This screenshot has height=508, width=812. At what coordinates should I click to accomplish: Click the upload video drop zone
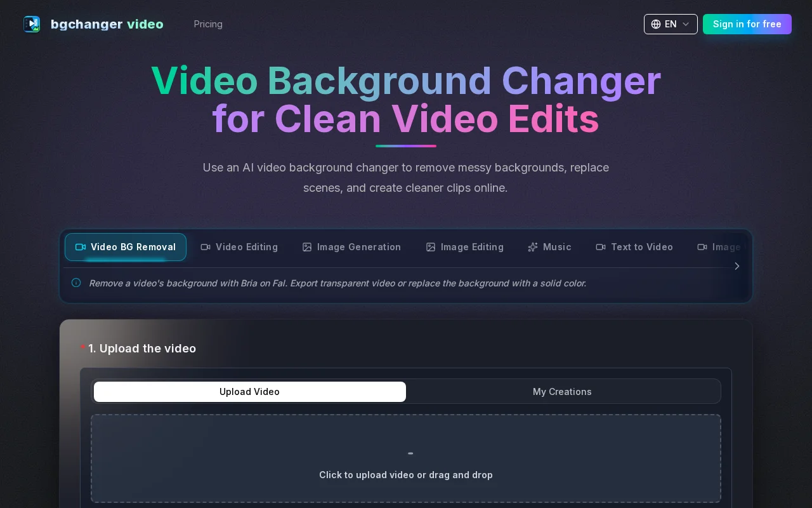point(406,458)
